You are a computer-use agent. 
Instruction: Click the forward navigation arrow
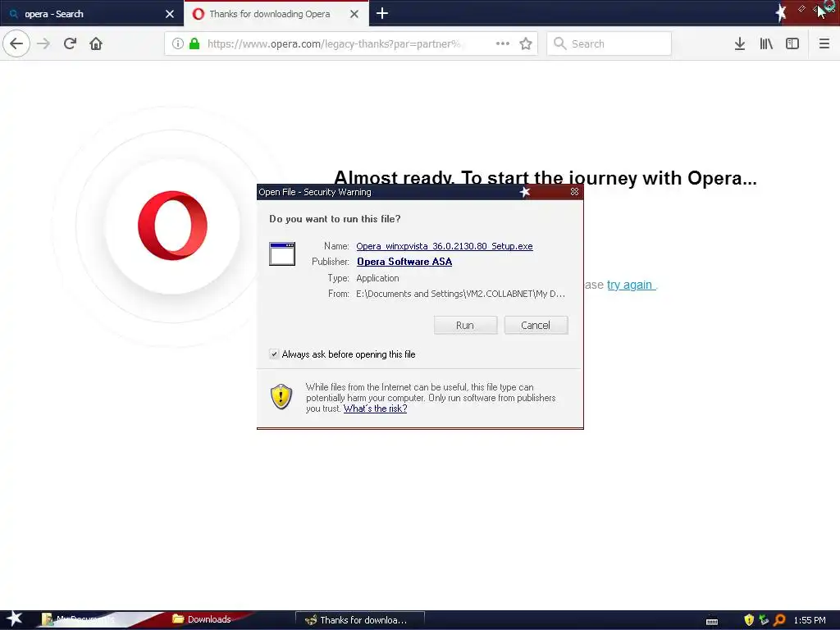[43, 43]
